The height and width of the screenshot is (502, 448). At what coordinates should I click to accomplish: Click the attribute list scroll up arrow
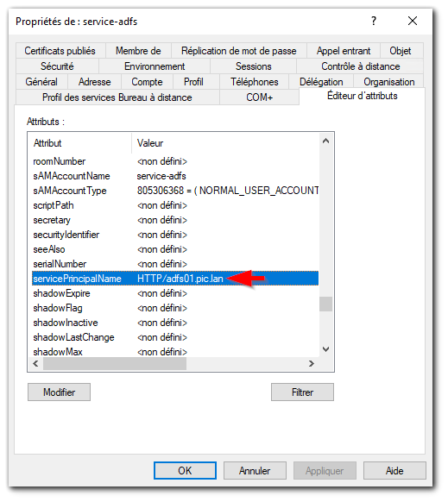[325, 141]
